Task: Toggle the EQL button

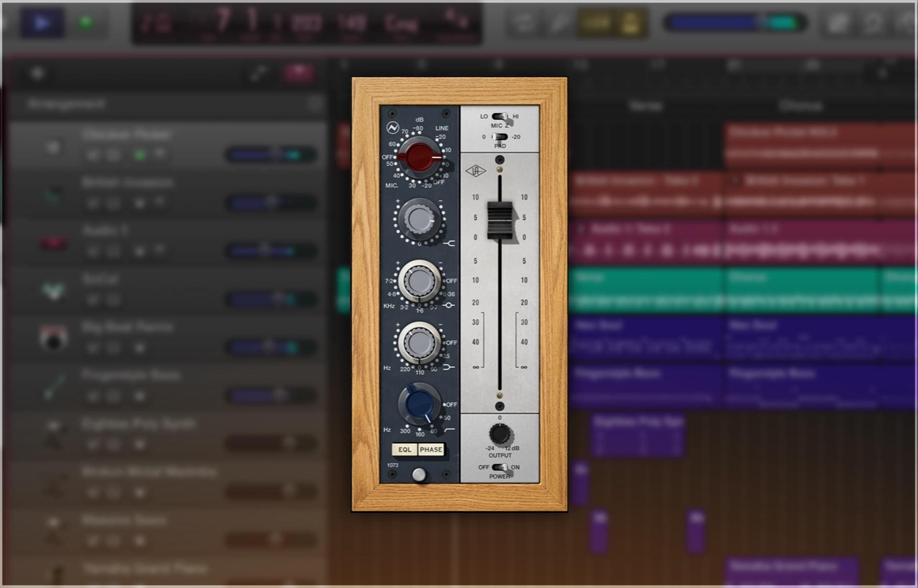Action: point(404,449)
